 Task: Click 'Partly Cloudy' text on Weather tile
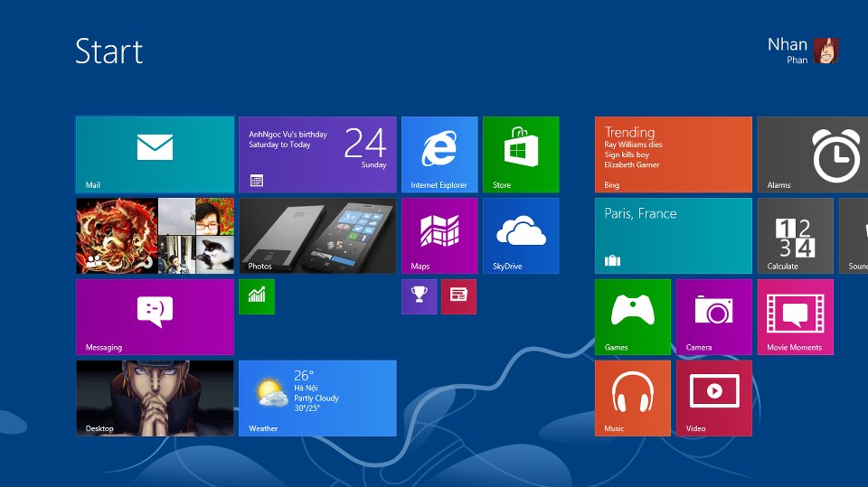point(316,398)
